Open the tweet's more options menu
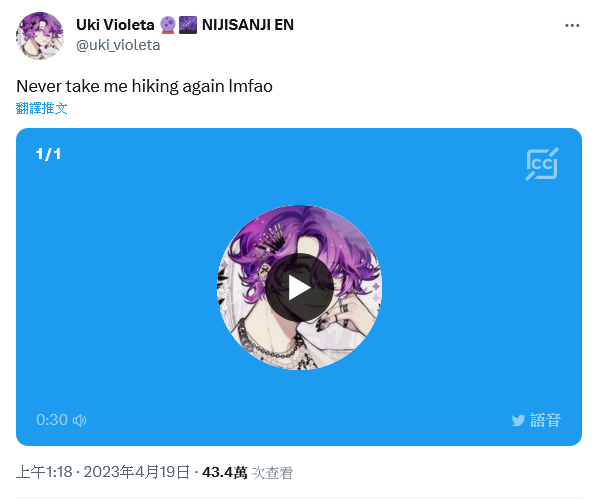 [x=572, y=26]
